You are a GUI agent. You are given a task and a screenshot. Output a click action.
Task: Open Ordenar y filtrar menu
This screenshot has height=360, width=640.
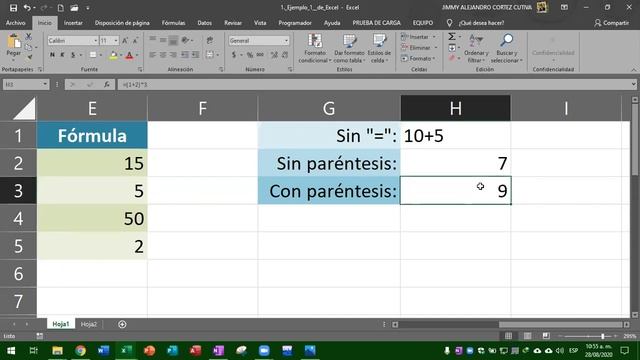pos(476,49)
